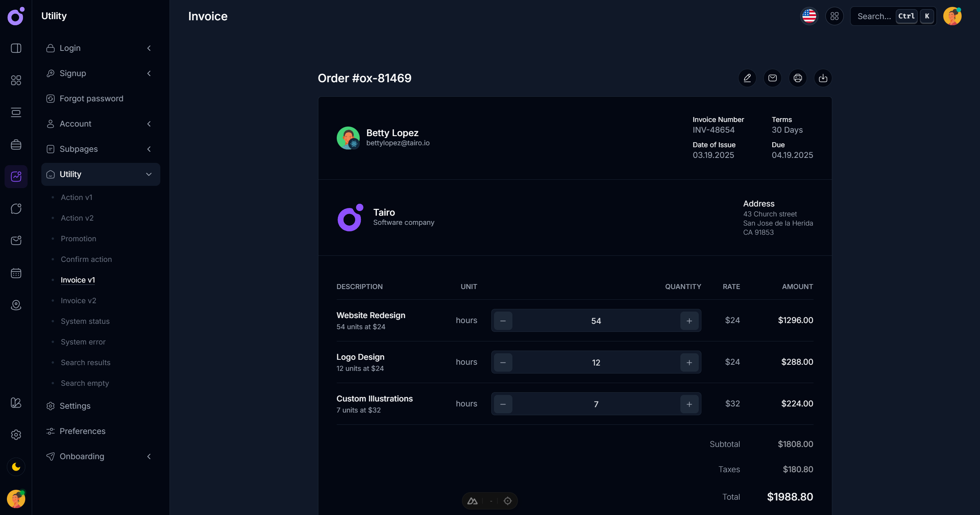
Task: Print invoice using the printer icon
Action: point(797,78)
